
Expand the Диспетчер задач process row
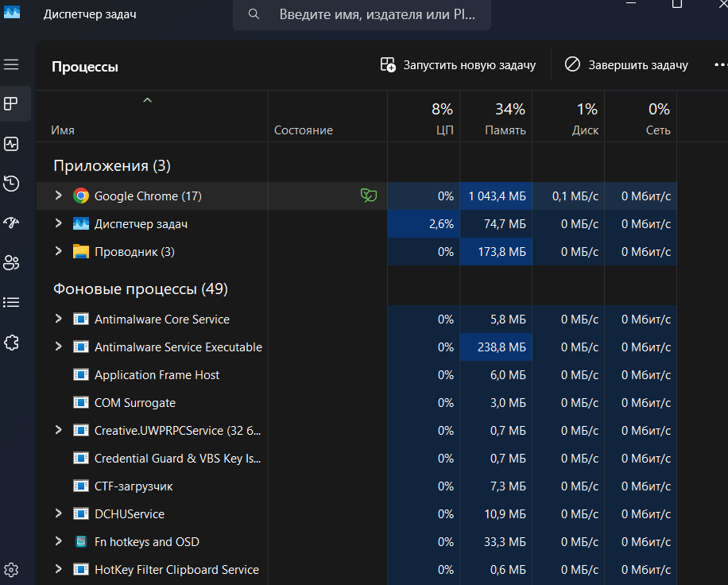pyautogui.click(x=59, y=223)
